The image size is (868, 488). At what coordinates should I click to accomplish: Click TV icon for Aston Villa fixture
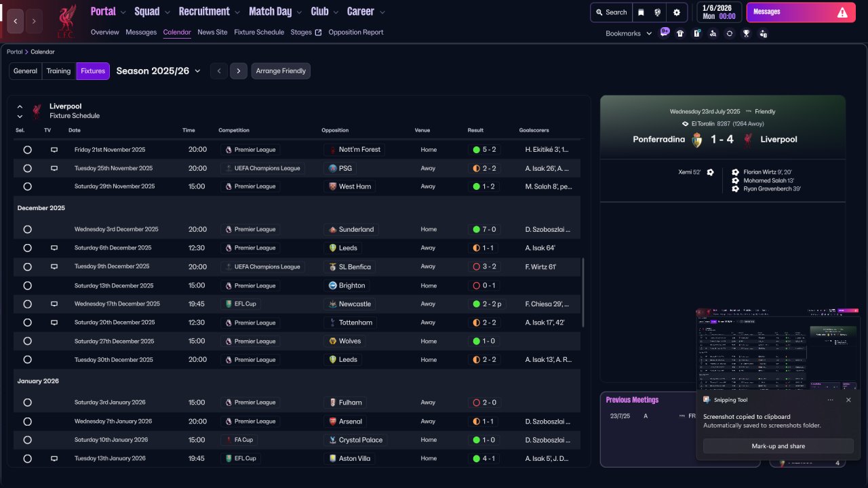pyautogui.click(x=54, y=459)
